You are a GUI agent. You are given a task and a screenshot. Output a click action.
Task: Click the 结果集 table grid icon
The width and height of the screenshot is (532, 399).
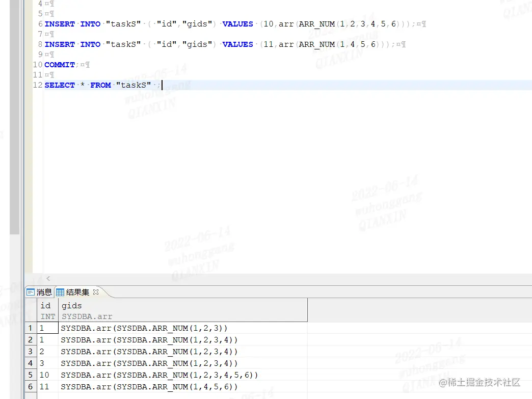point(60,292)
